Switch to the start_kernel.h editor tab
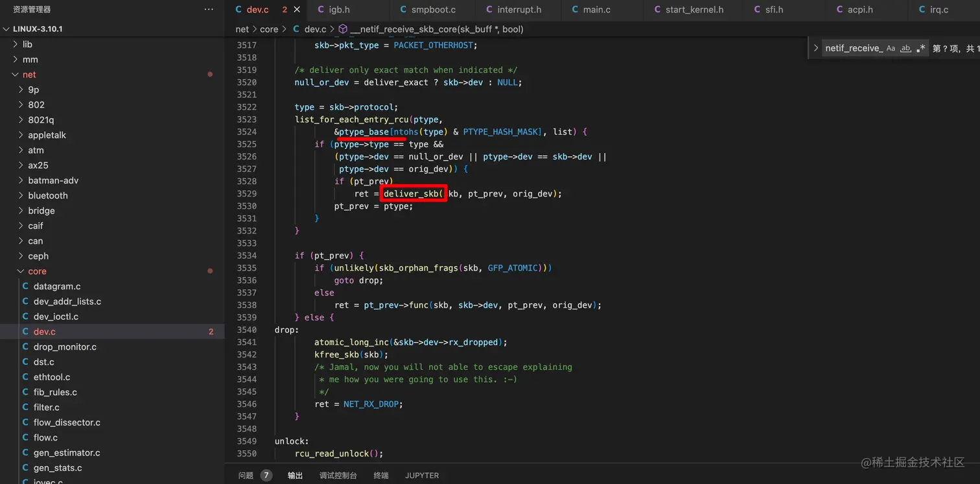Image resolution: width=980 pixels, height=484 pixels. pos(694,10)
